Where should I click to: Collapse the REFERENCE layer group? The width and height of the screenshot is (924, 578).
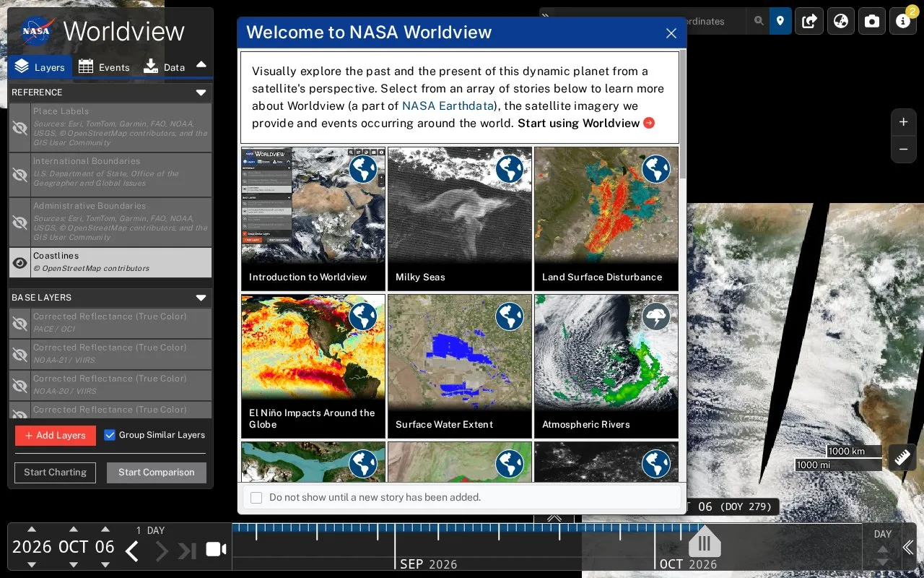tap(201, 92)
